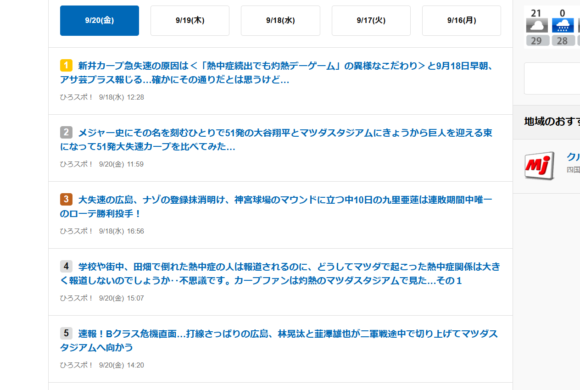Click the gold number 1 rank badge
The width and height of the screenshot is (580, 390).
66,65
